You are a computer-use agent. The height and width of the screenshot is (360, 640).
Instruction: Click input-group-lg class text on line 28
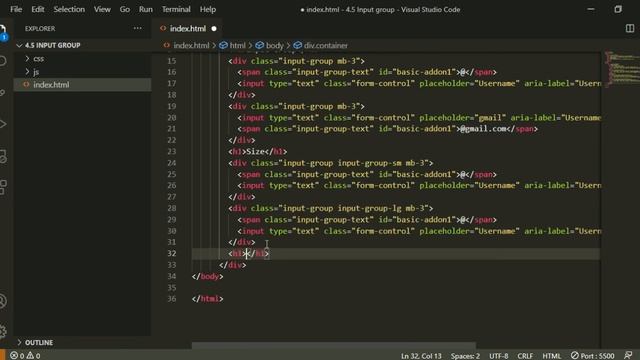tap(369, 208)
